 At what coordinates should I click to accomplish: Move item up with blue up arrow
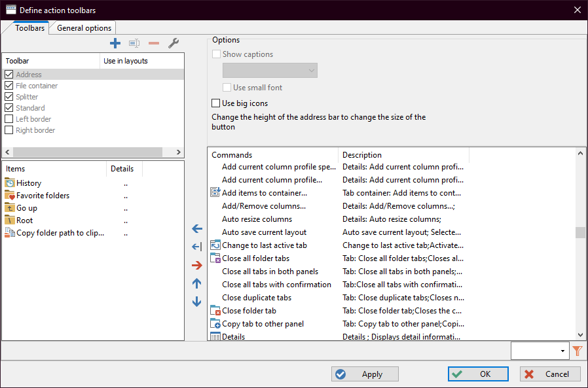click(196, 284)
